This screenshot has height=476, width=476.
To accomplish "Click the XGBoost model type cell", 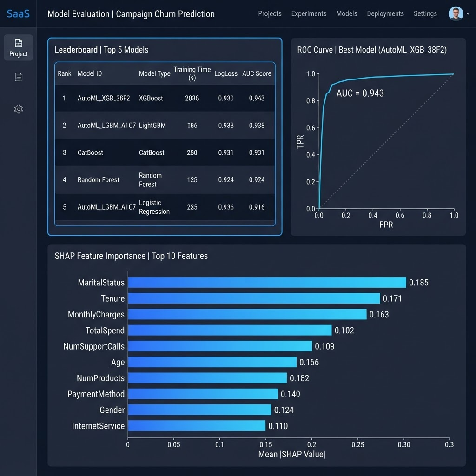I will pos(151,99).
